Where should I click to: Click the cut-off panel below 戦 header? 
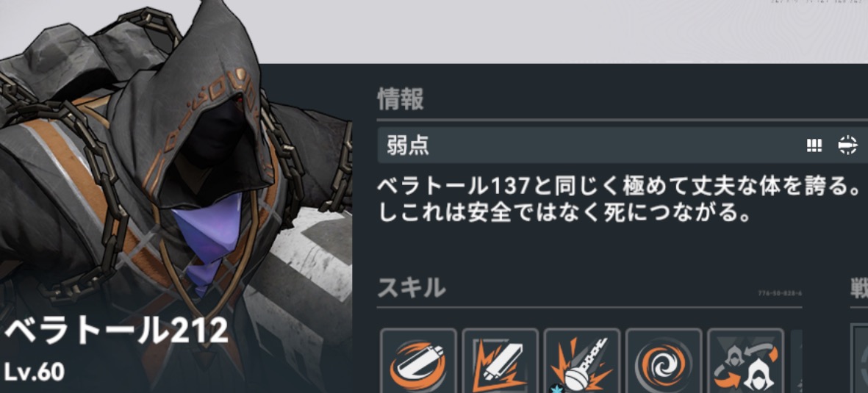859,358
